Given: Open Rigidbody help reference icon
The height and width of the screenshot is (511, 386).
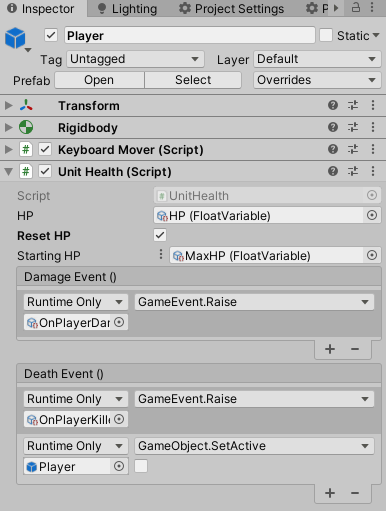Looking at the screenshot, I should 333,127.
